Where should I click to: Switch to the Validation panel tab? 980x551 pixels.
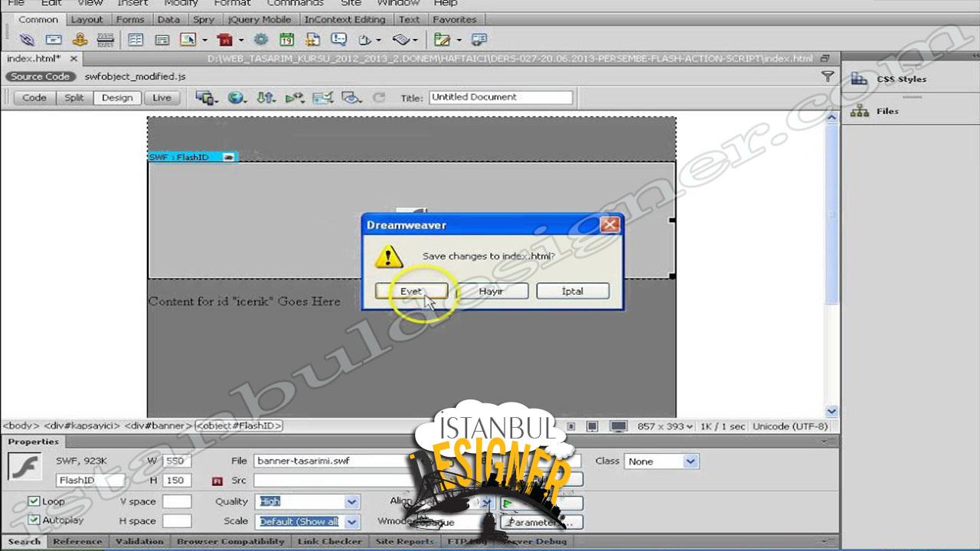point(139,541)
